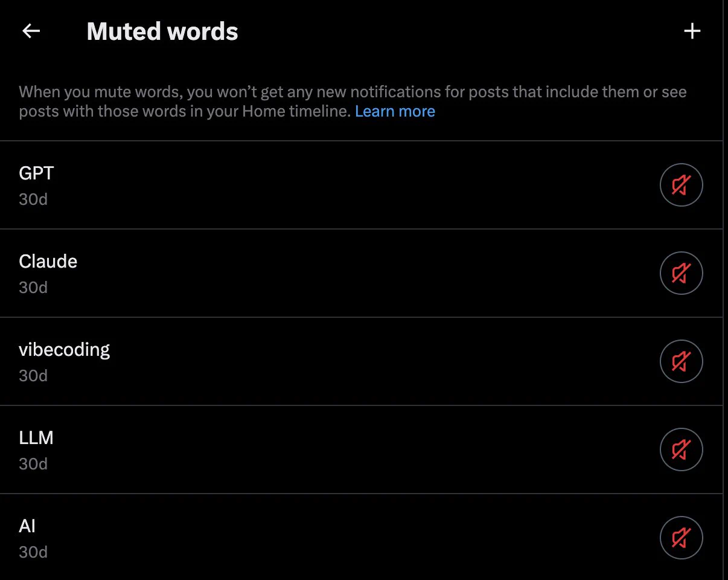Click the 30d duration under Claude
Image resolution: width=728 pixels, height=580 pixels.
33,287
